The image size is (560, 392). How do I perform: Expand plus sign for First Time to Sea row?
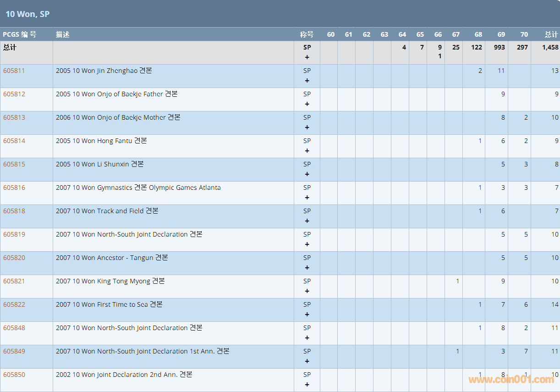coord(307,315)
